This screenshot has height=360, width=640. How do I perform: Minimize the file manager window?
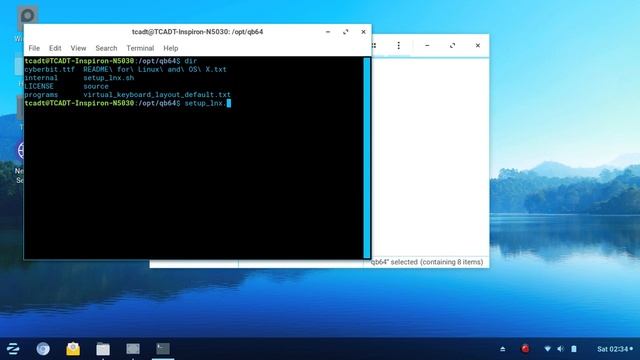tap(427, 46)
